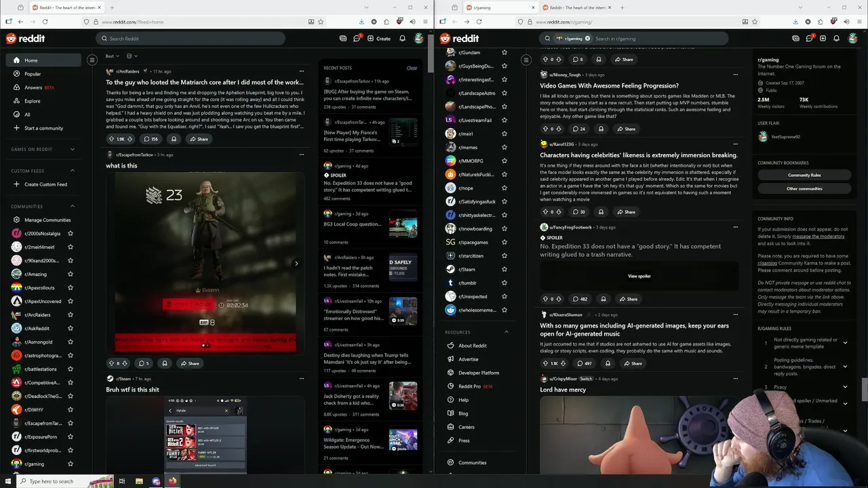
Task: Open File Explorer from the Windows taskbar
Action: (139, 481)
